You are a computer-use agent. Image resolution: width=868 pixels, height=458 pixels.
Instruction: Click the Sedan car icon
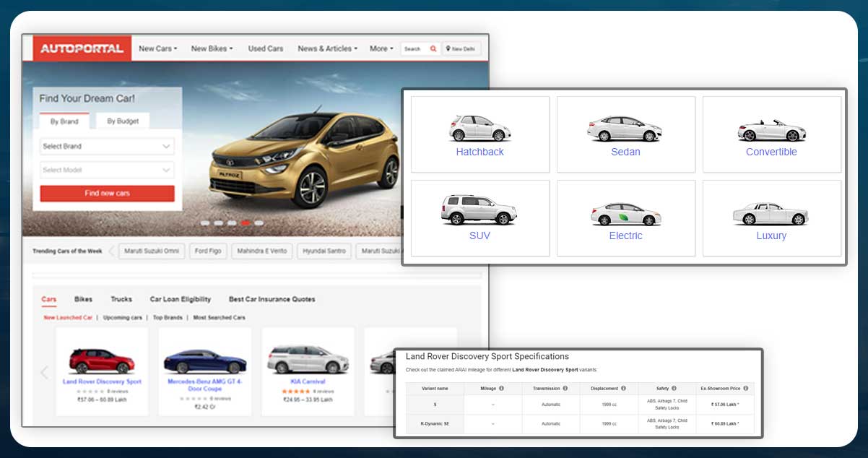[625, 129]
